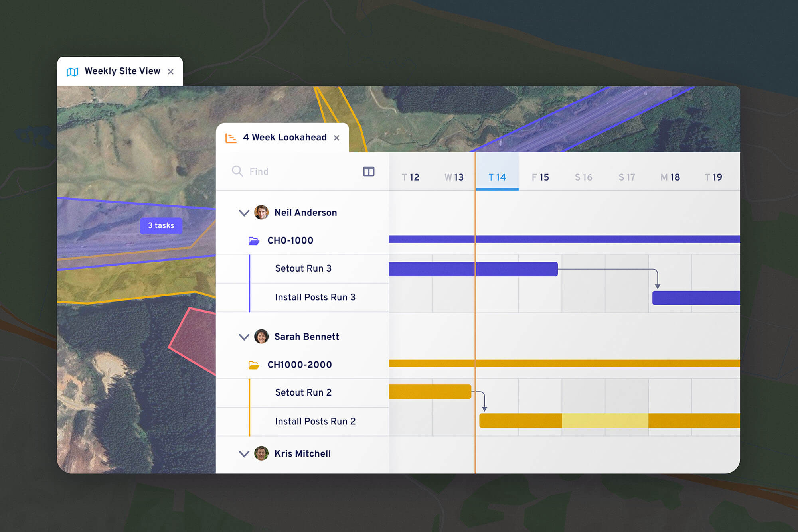The height and width of the screenshot is (532, 798).
Task: Click the purple Setout Run 3 Gantt bar
Action: (x=515, y=269)
